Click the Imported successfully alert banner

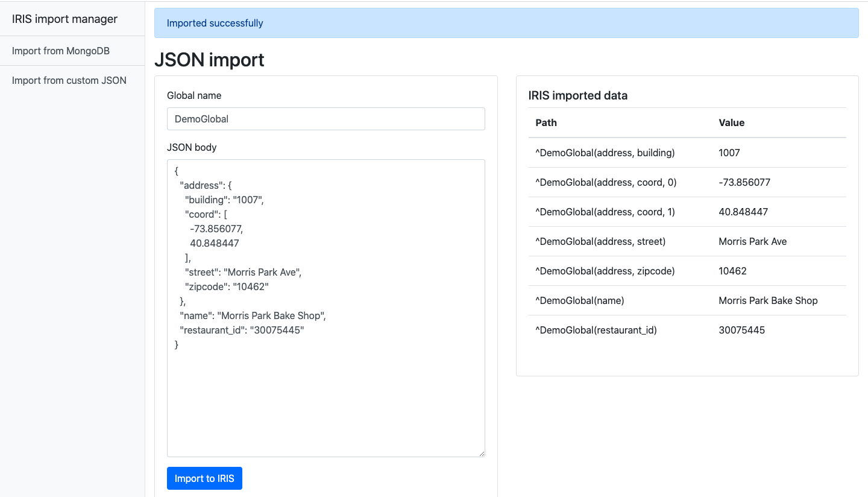pos(506,23)
